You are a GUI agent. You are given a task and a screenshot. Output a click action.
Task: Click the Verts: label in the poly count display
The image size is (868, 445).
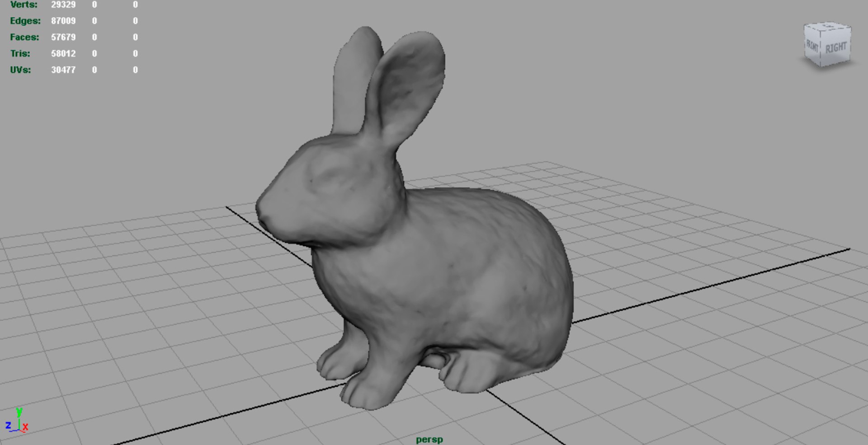click(24, 5)
